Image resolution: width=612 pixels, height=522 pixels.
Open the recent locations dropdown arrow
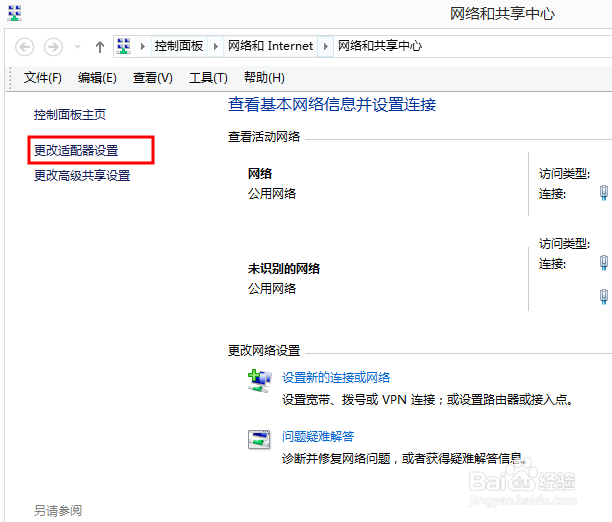[x=77, y=47]
